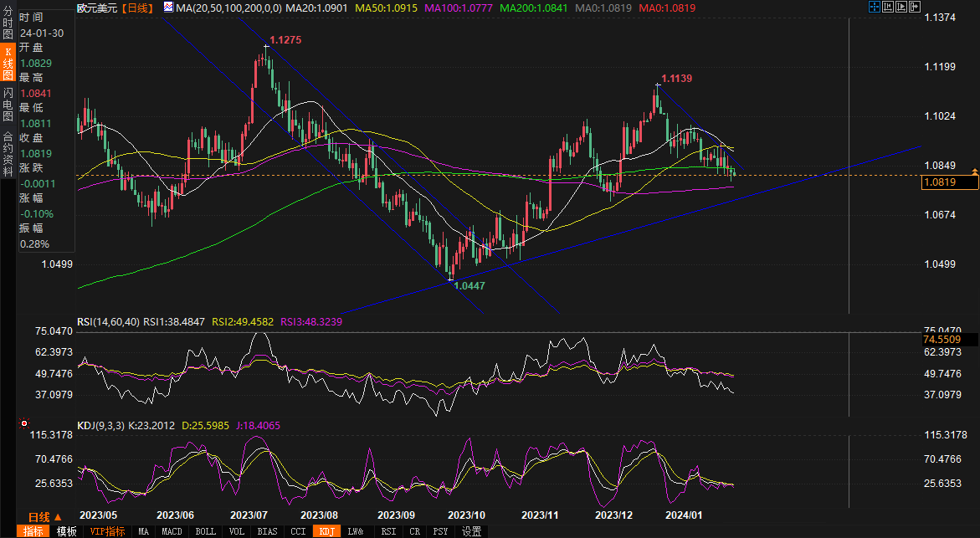Click the rightmost chart export arrow icon
This screenshot has width=980, height=538.
coord(916,7)
